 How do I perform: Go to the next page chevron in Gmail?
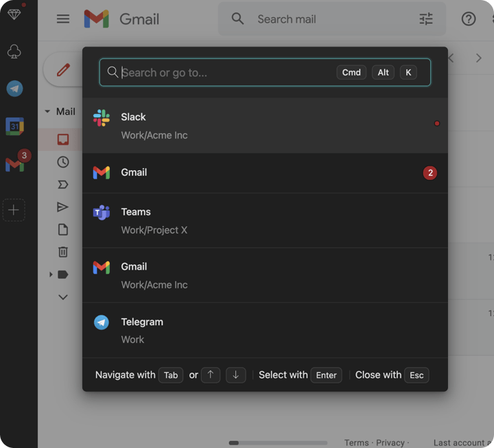click(x=479, y=58)
